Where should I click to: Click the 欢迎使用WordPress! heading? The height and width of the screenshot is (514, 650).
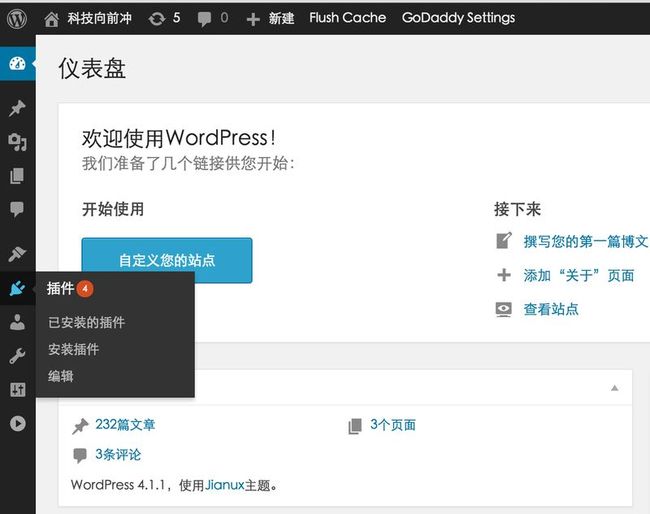[179, 138]
